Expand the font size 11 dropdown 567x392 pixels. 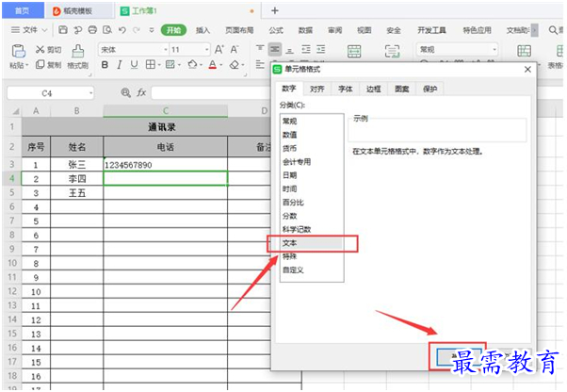207,50
